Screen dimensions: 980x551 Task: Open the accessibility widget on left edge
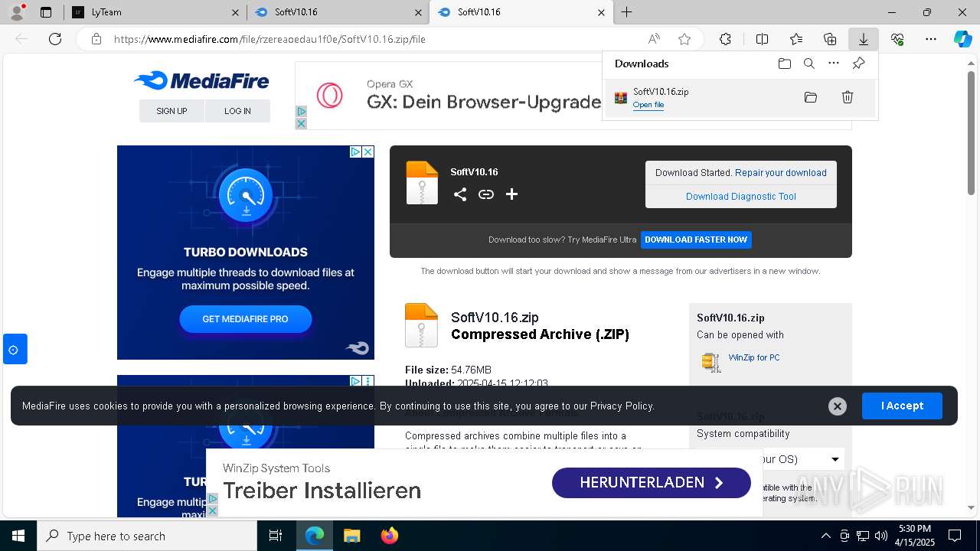14,349
